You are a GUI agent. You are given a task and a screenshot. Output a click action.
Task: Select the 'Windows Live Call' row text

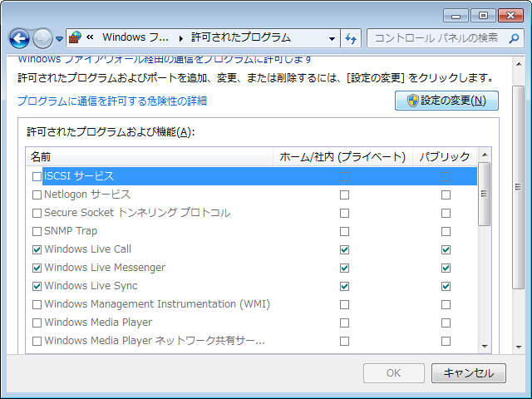(87, 249)
